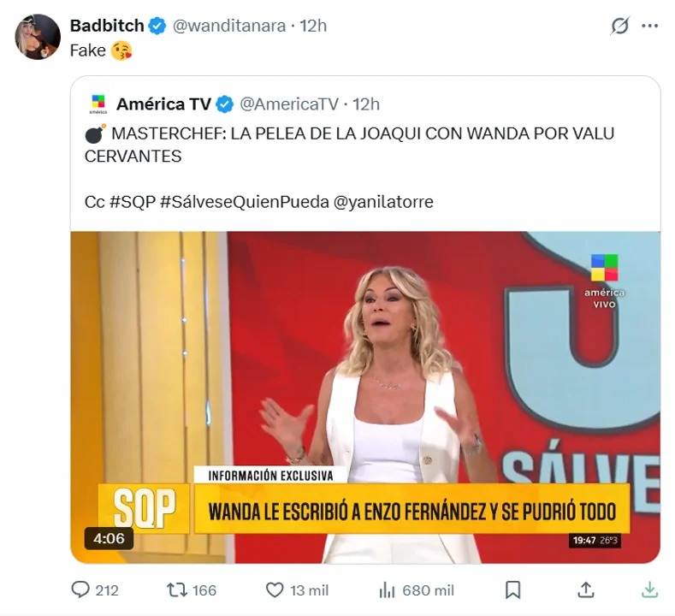
Task: Play the embedded SQP video
Action: [x=365, y=397]
